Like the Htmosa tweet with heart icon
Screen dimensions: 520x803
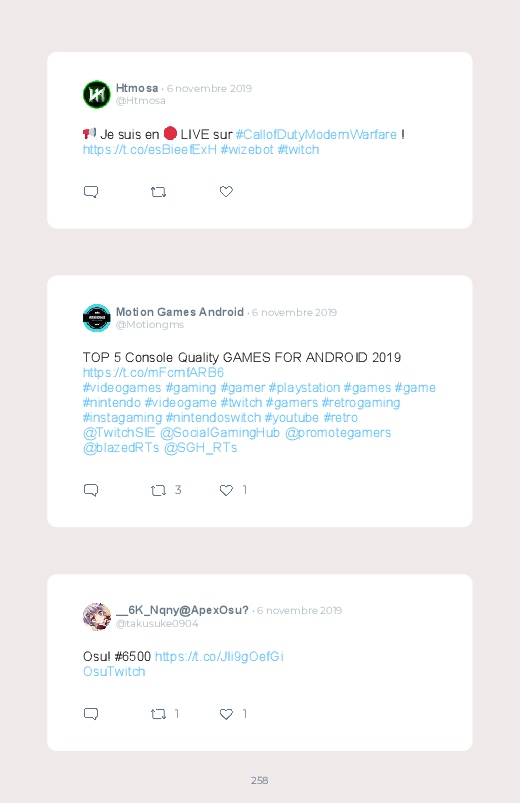pos(226,192)
